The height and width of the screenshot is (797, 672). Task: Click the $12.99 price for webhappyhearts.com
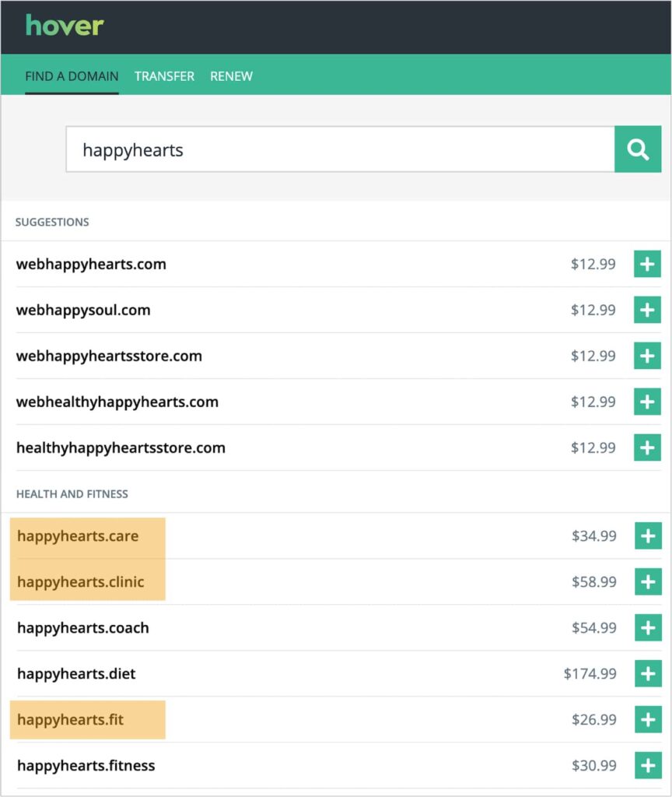tap(593, 264)
